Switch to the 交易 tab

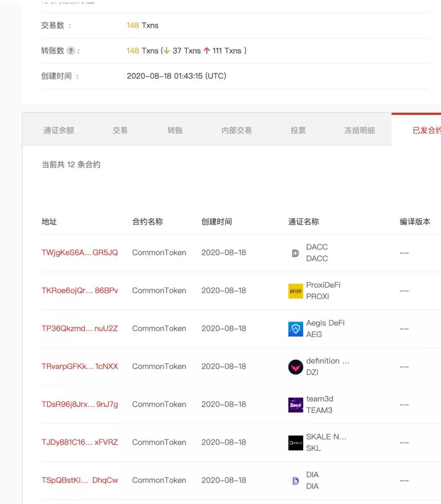(x=119, y=130)
